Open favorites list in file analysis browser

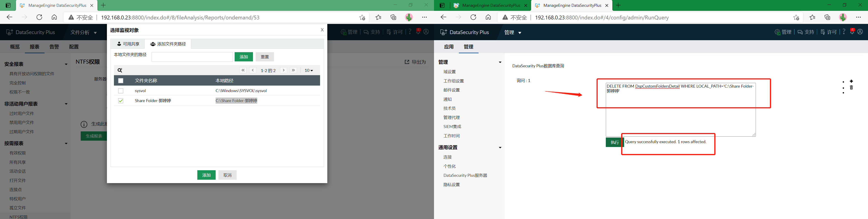[x=378, y=17]
